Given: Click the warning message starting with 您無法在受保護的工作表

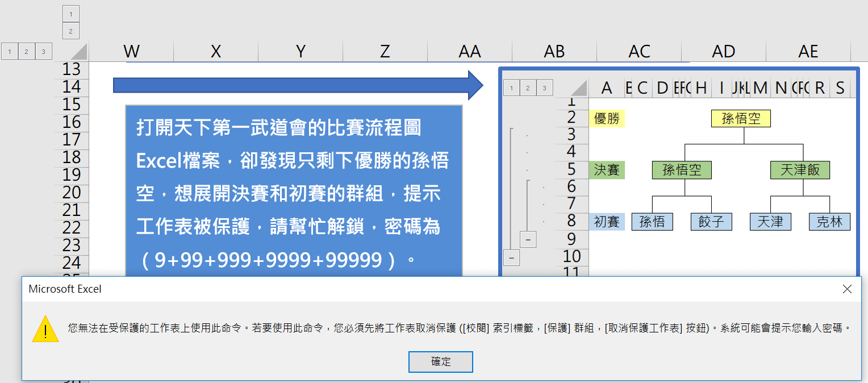Looking at the screenshot, I should click(460, 328).
